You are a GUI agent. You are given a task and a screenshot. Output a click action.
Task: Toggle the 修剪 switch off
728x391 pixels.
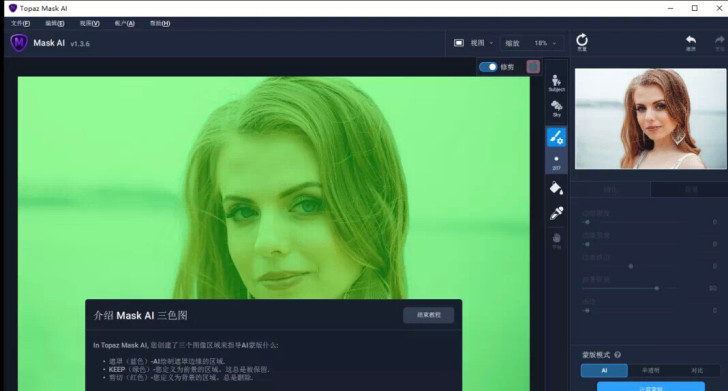pos(488,67)
